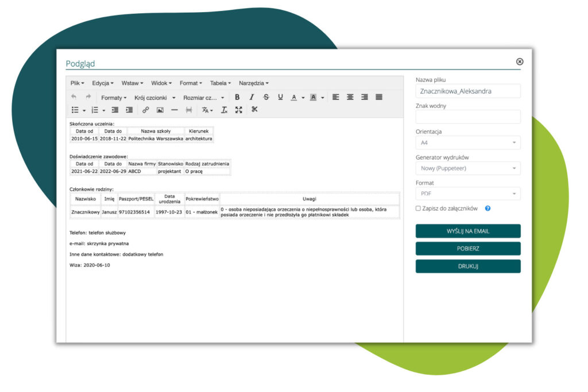Click the WYŚLIJ NA EMAIL button
Viewport: 588px width, 392px height.
(x=468, y=231)
